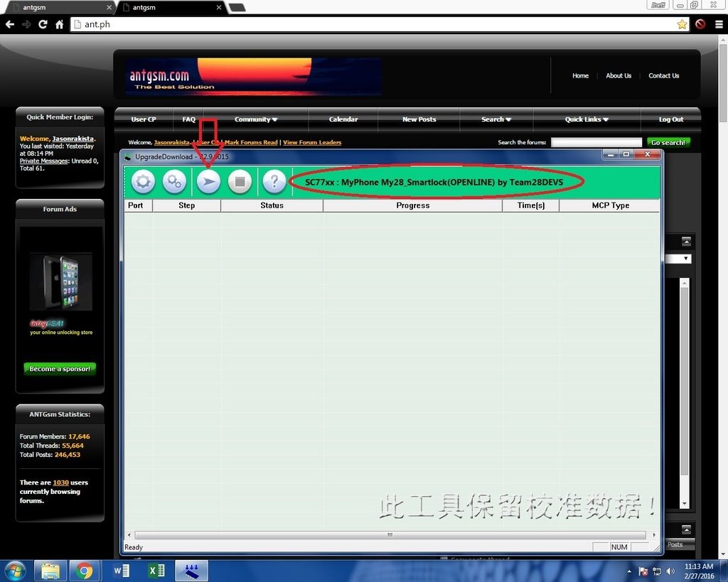
Task: Open the Quick Links dropdown
Action: click(587, 119)
